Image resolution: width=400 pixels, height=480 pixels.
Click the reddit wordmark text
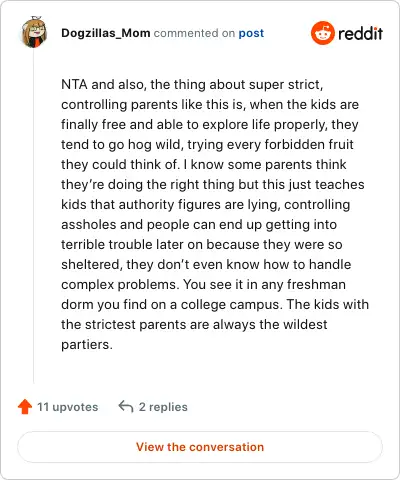[360, 33]
